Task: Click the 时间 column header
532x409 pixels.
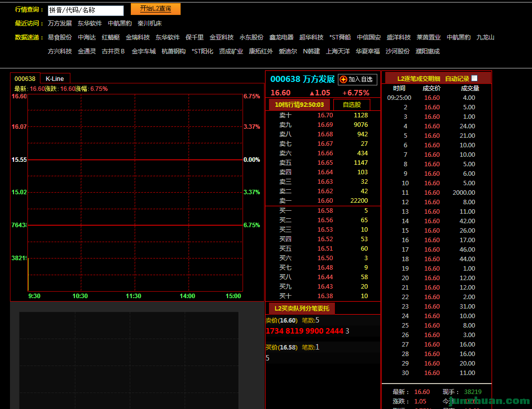Action: coord(399,88)
